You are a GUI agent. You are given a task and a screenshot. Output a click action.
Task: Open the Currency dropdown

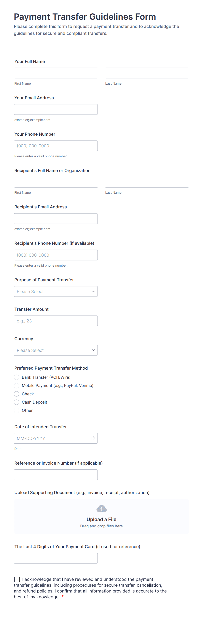(56, 350)
